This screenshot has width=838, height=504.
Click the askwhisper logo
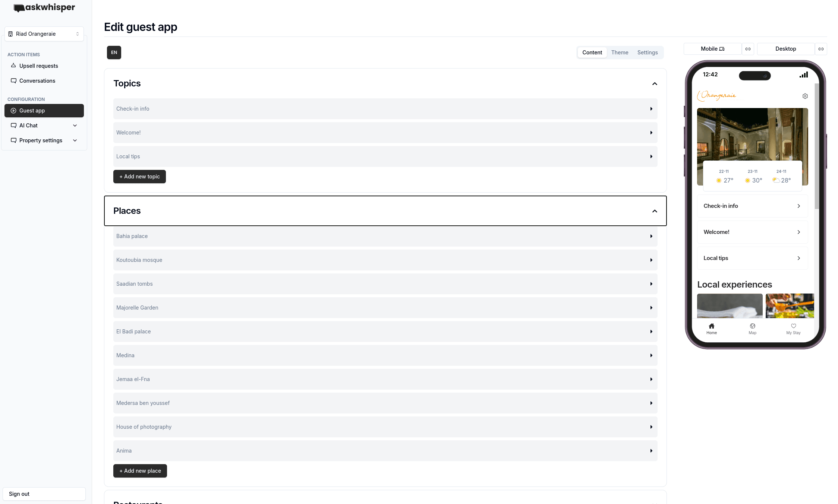coord(44,8)
